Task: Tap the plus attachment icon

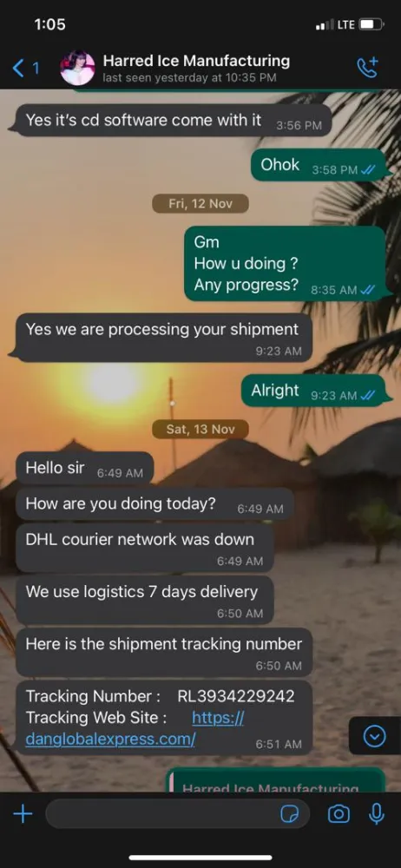Action: click(x=23, y=814)
